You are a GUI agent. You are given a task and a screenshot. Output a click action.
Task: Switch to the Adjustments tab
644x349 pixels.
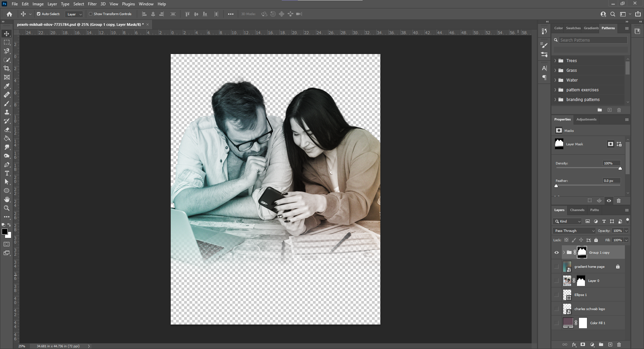pyautogui.click(x=586, y=119)
